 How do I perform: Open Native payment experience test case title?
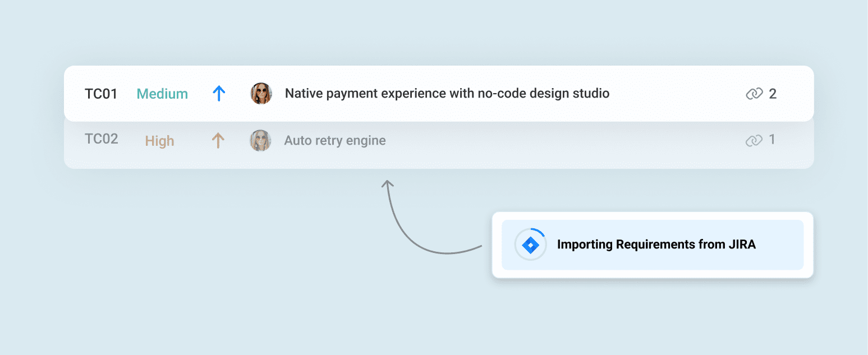(x=447, y=94)
